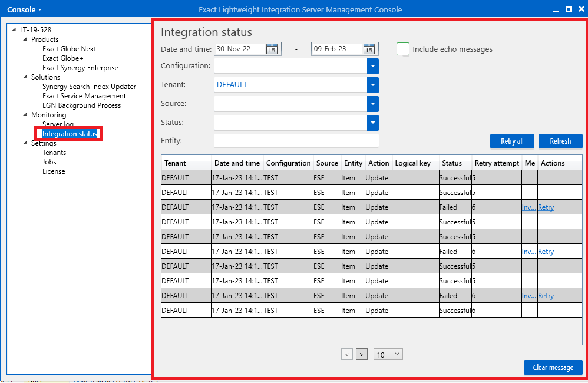Select Exact Synergy Enterprise in tree
Viewport: 588px width, 383px height.
(x=80, y=68)
